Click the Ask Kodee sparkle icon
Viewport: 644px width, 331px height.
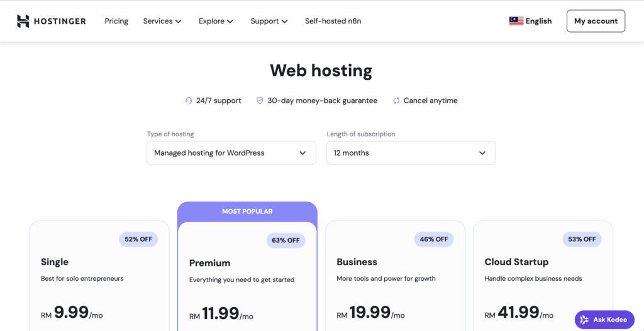coord(584,320)
